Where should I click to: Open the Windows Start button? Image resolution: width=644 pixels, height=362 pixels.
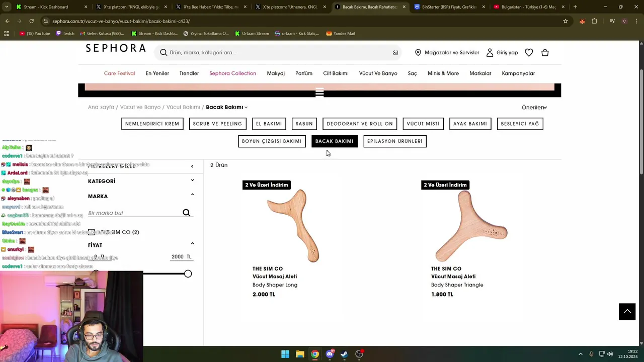click(285, 354)
